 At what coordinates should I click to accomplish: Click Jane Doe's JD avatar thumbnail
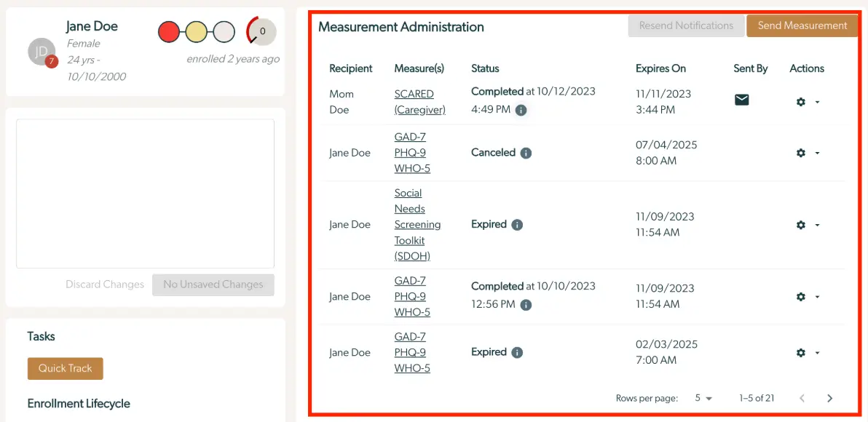pos(42,52)
